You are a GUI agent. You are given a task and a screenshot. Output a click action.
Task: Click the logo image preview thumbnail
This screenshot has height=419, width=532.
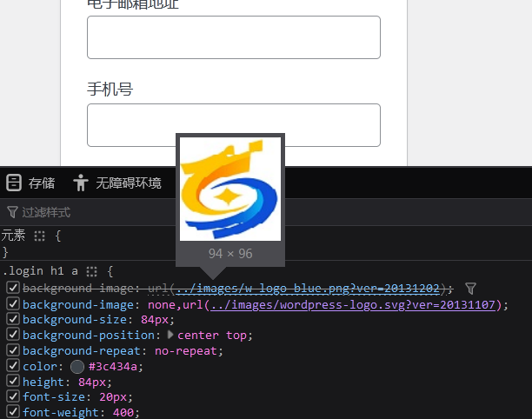[x=230, y=189]
